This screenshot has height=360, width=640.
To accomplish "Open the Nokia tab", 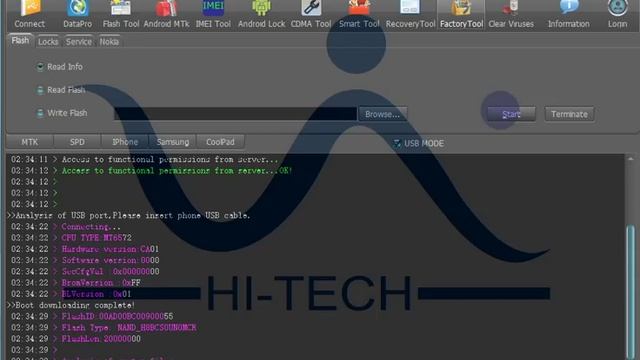I will 109,42.
